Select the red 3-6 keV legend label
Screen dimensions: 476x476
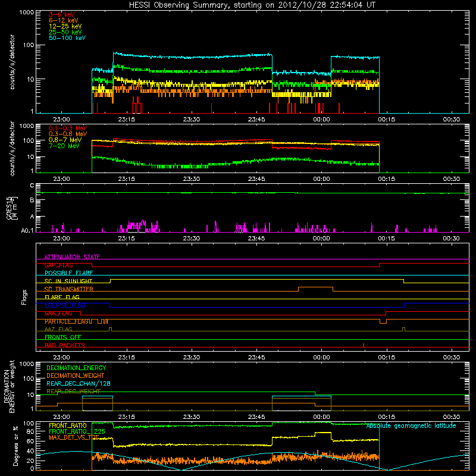(x=62, y=14)
